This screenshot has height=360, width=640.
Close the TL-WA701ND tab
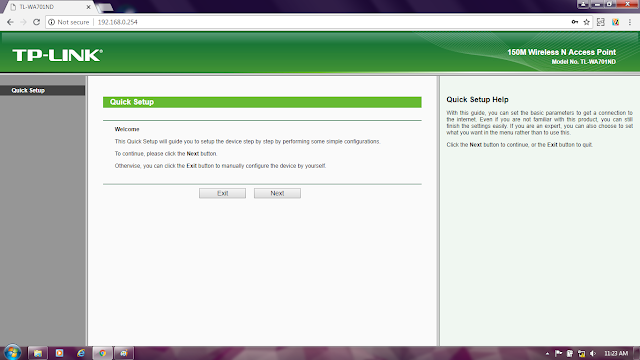(x=88, y=7)
